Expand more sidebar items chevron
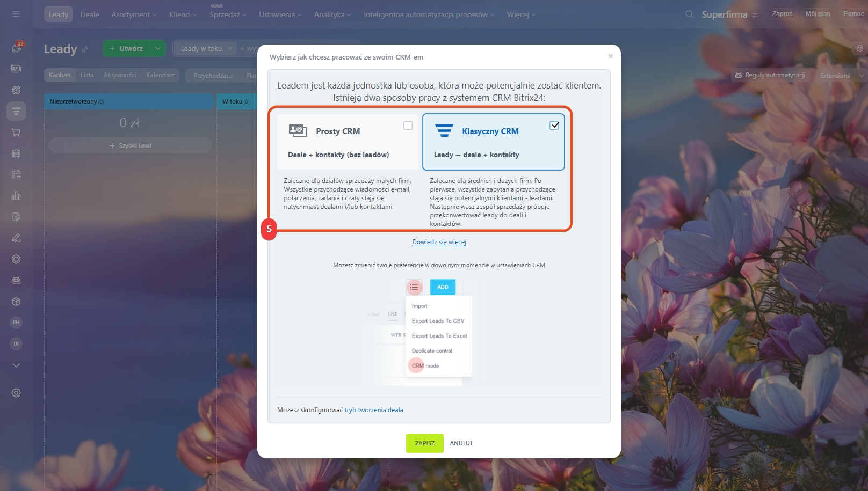Image resolution: width=868 pixels, height=491 pixels. 16,365
